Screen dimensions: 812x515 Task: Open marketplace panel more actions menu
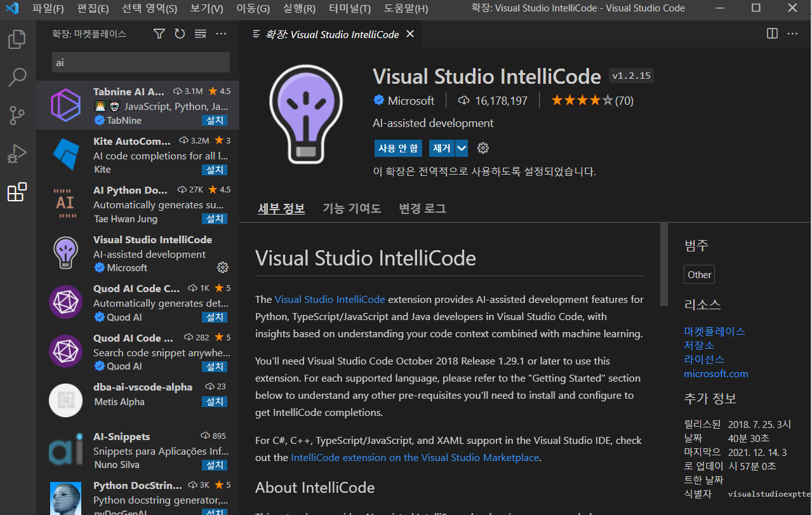[221, 34]
